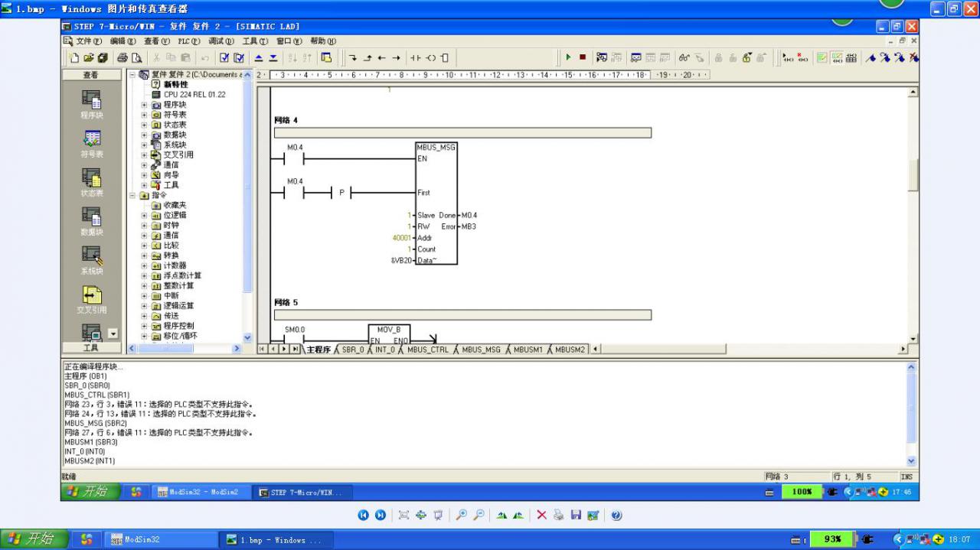Screen dimensions: 980x550
Task: Open 状态表 from the navigation bar
Action: coord(92,183)
